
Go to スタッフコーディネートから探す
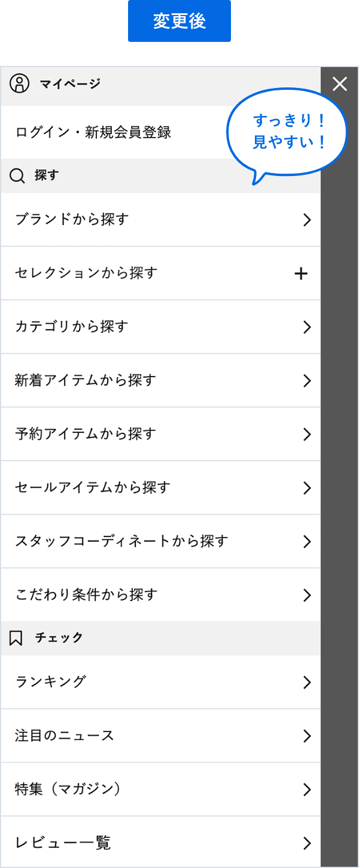121,541
